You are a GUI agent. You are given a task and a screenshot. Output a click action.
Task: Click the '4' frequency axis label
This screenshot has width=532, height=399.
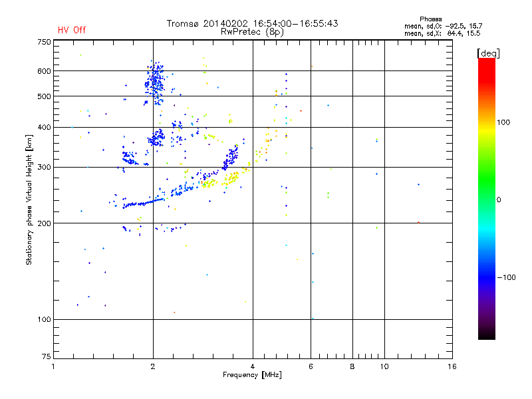point(253,366)
